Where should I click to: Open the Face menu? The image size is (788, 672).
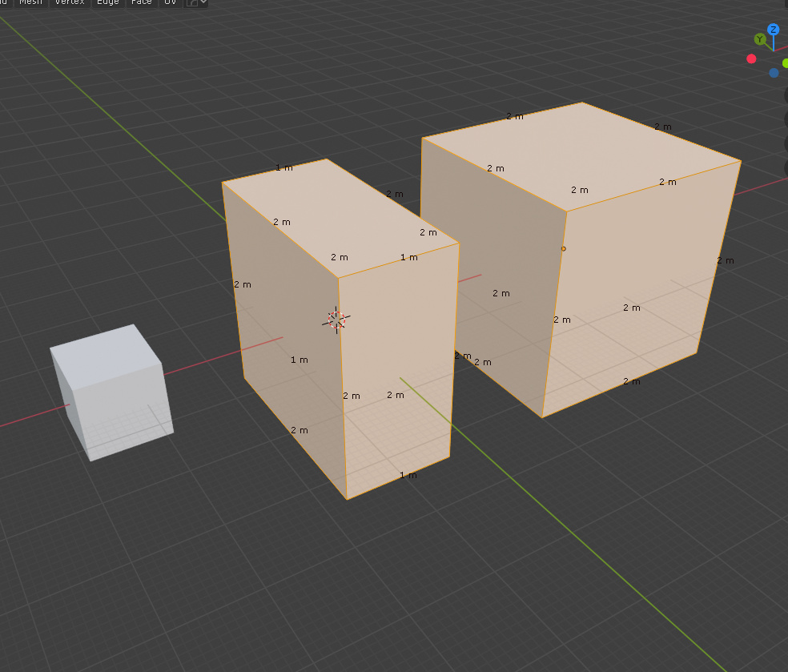(x=142, y=3)
